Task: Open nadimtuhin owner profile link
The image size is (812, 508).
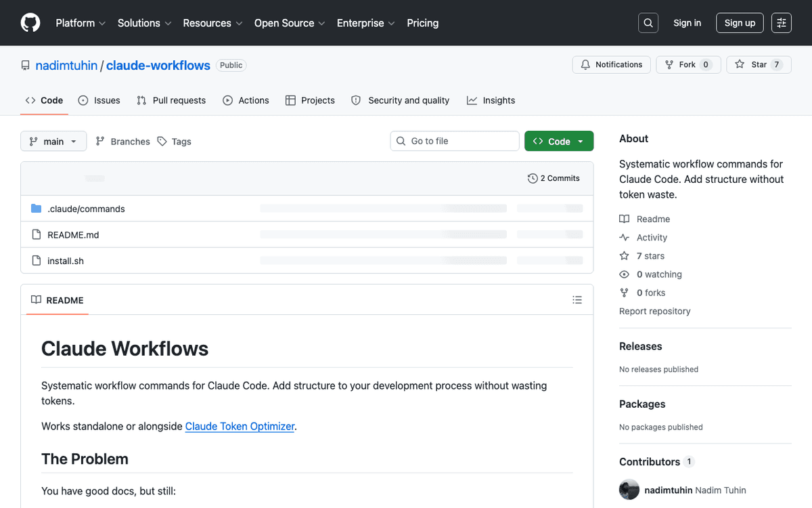Action: click(x=66, y=66)
